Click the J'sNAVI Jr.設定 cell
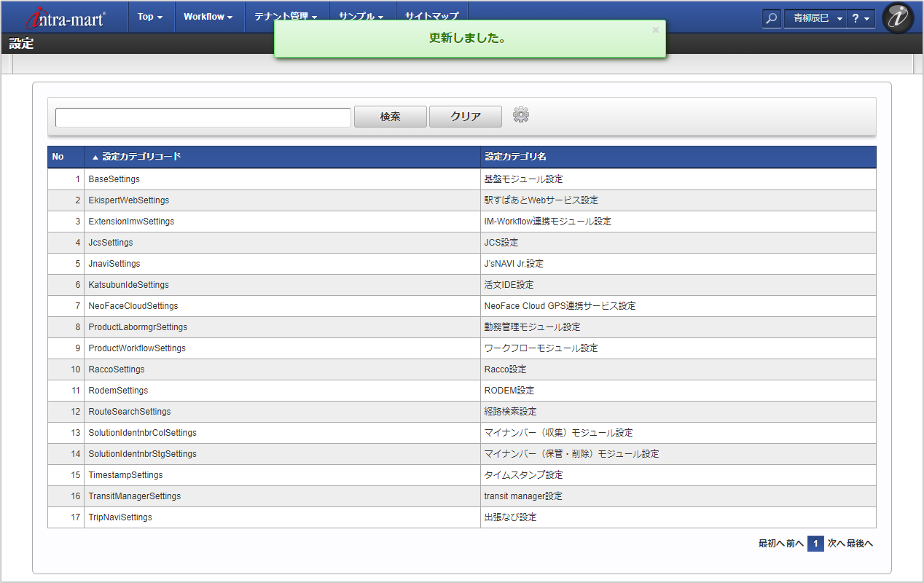 click(678, 264)
